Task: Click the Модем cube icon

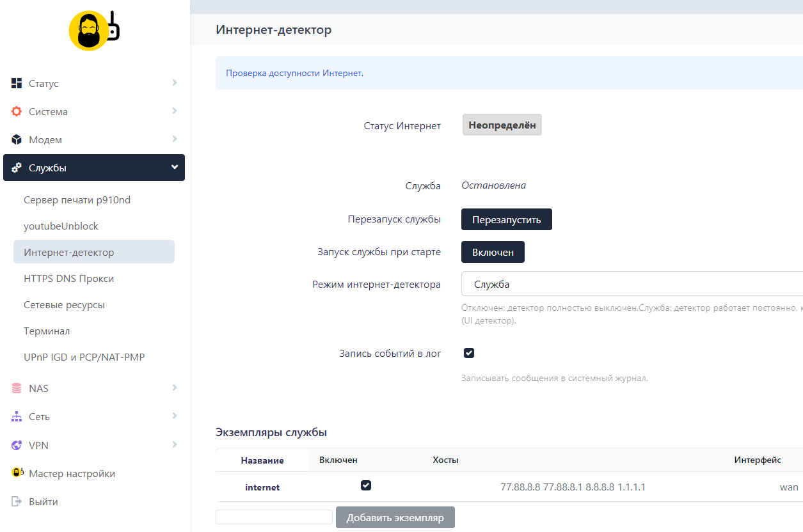Action: [17, 139]
